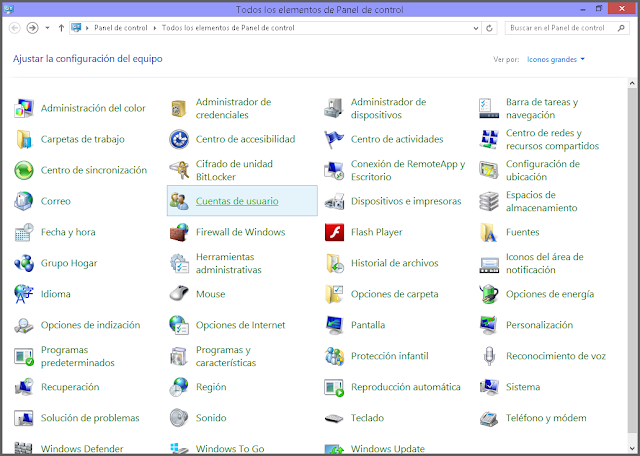The image size is (640, 456).
Task: Open the Administrador de dispositivos icon
Action: tap(334, 108)
